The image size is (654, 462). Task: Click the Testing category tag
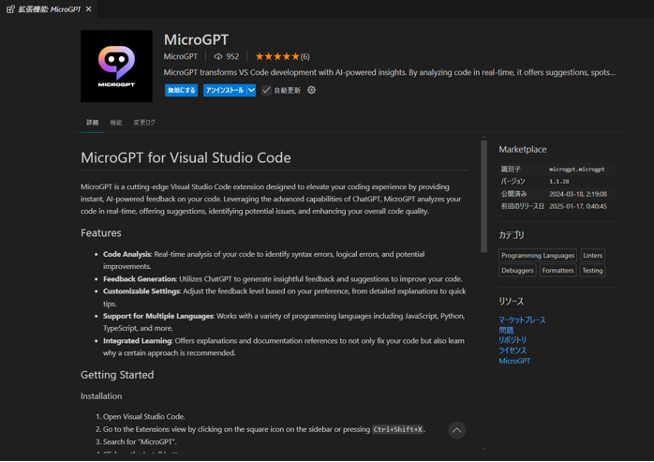coord(592,270)
